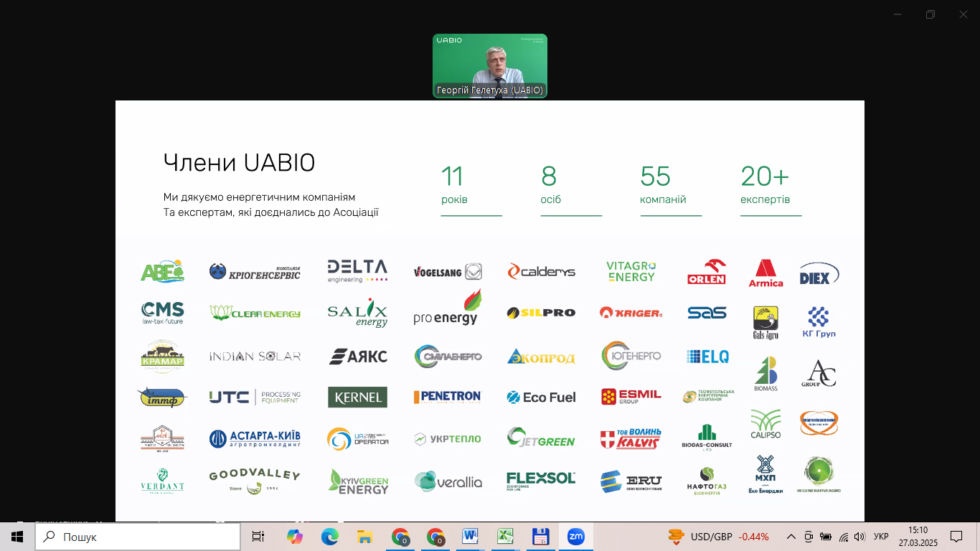Click the KALVIS logo
Viewport: 980px width, 551px height.
click(x=631, y=438)
